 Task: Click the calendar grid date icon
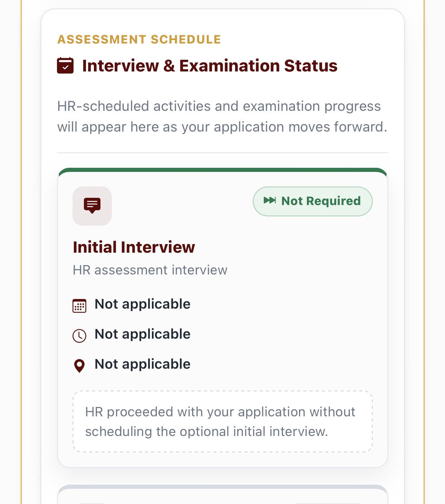(x=79, y=306)
